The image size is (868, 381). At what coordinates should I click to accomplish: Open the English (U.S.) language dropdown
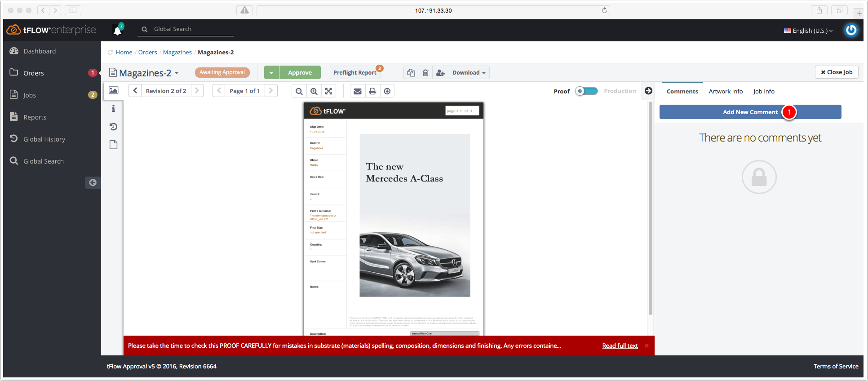[x=808, y=31]
